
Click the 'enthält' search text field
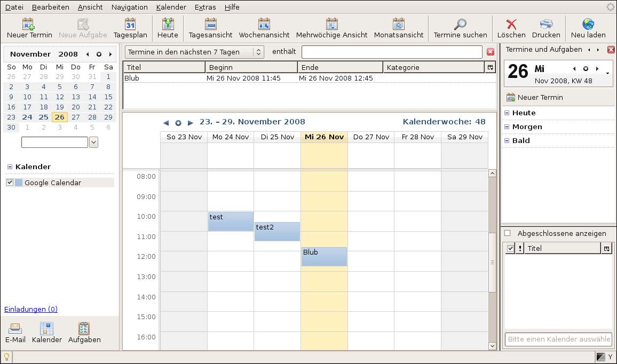tap(392, 52)
